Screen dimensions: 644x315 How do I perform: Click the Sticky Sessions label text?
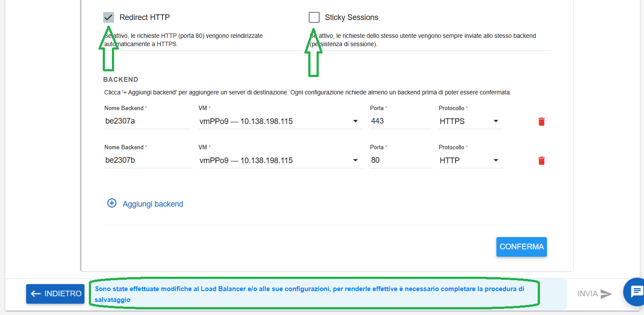coord(351,17)
